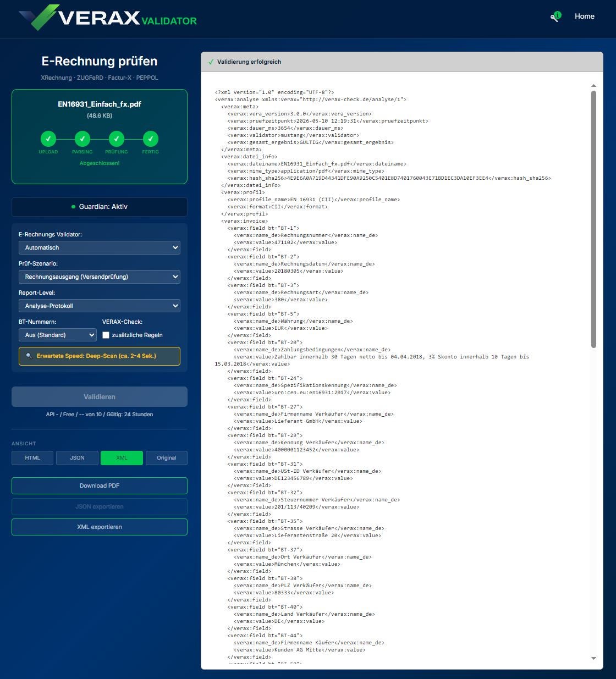Click the gesamt_ergebnis GÜLTIG line
The image size is (616, 679).
(311, 142)
